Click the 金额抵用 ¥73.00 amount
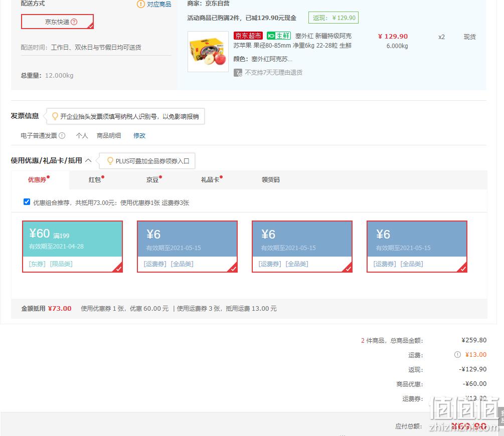The height and width of the screenshot is (436, 504). (x=60, y=308)
